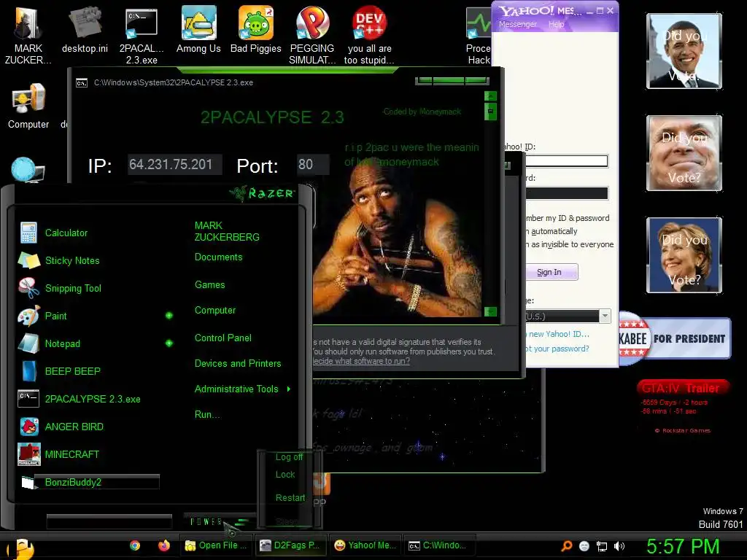
Task: Open Help menu in Yahoo Messenger
Action: pos(556,24)
